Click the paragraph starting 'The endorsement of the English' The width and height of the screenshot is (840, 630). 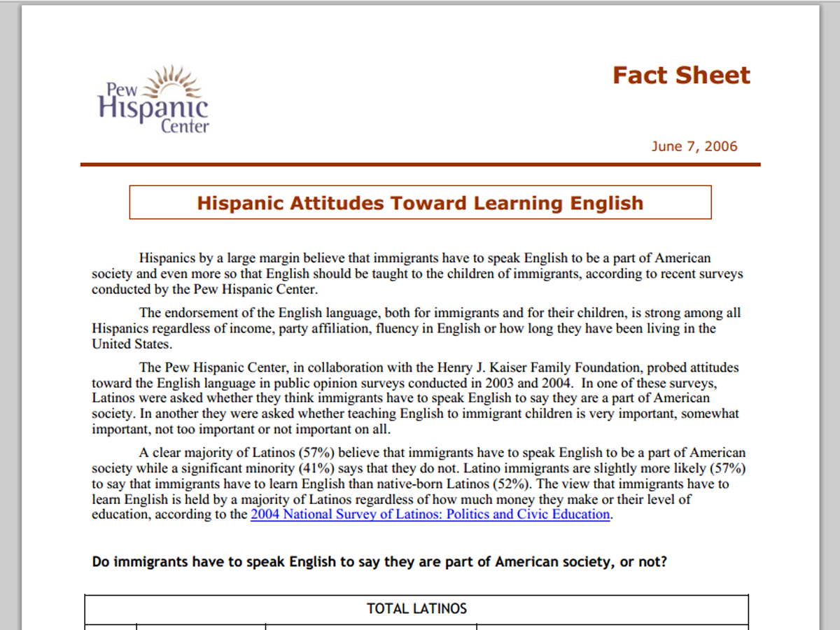coord(416,328)
